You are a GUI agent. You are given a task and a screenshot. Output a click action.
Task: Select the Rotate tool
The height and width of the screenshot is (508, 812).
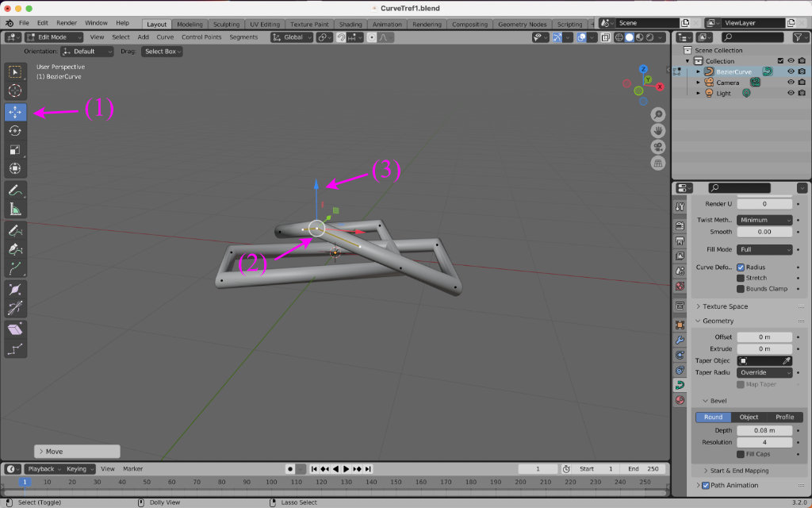coord(15,131)
